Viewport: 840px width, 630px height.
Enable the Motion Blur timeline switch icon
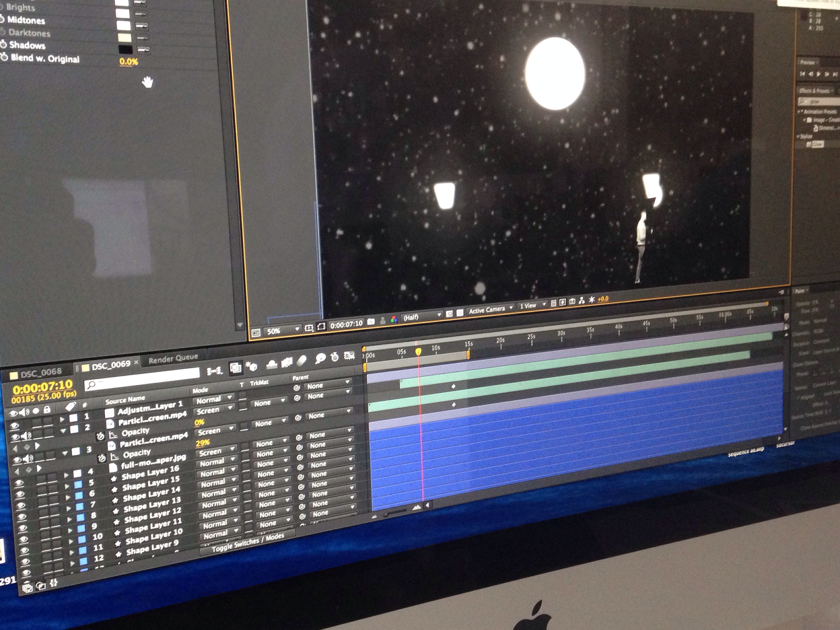coord(302,361)
